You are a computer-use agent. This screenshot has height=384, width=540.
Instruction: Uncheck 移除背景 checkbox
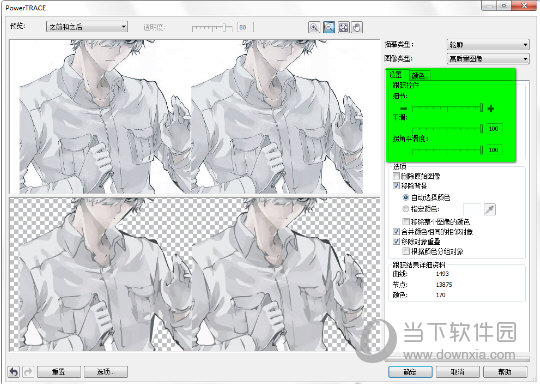pos(396,186)
